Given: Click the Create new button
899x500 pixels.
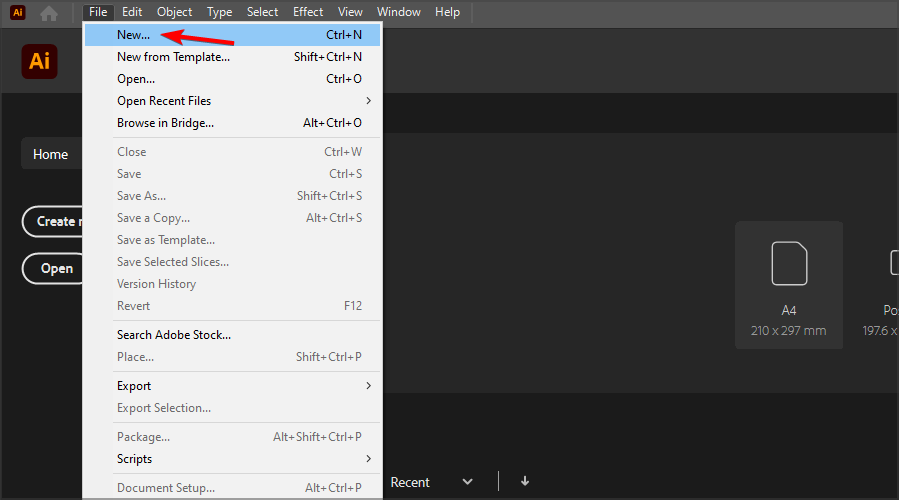Looking at the screenshot, I should (x=53, y=221).
